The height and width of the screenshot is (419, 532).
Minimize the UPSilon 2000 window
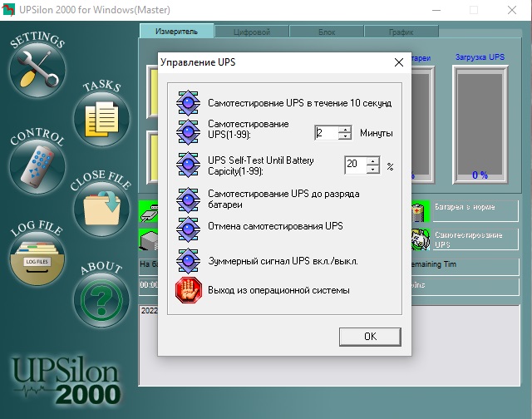click(436, 10)
